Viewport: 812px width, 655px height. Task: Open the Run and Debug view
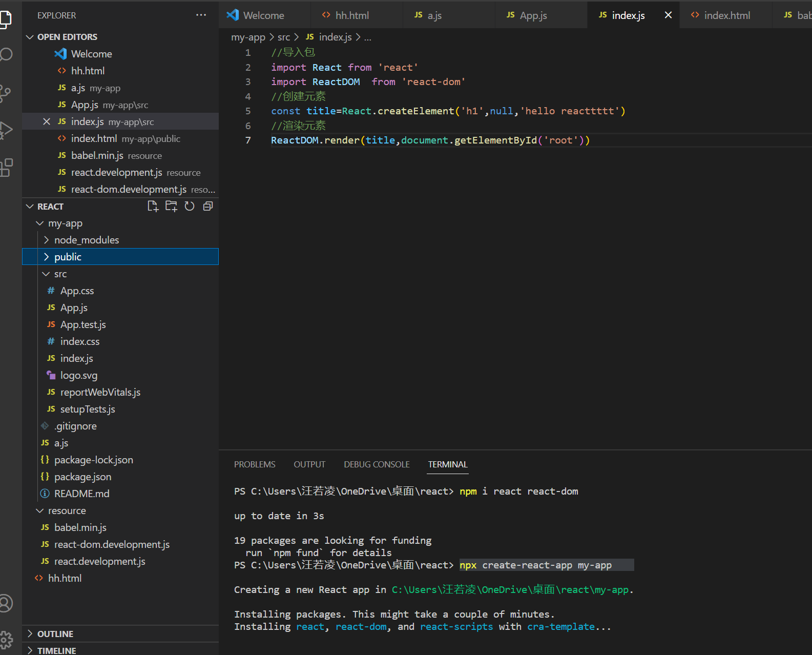point(6,130)
